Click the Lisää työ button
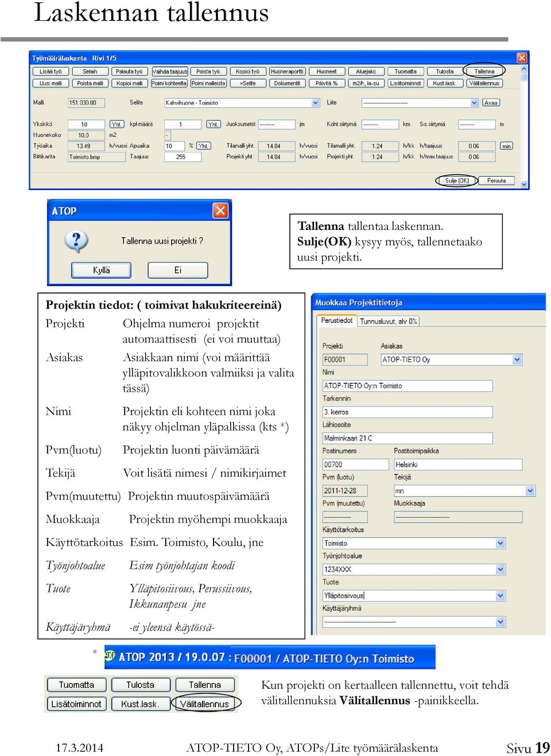 (x=51, y=72)
